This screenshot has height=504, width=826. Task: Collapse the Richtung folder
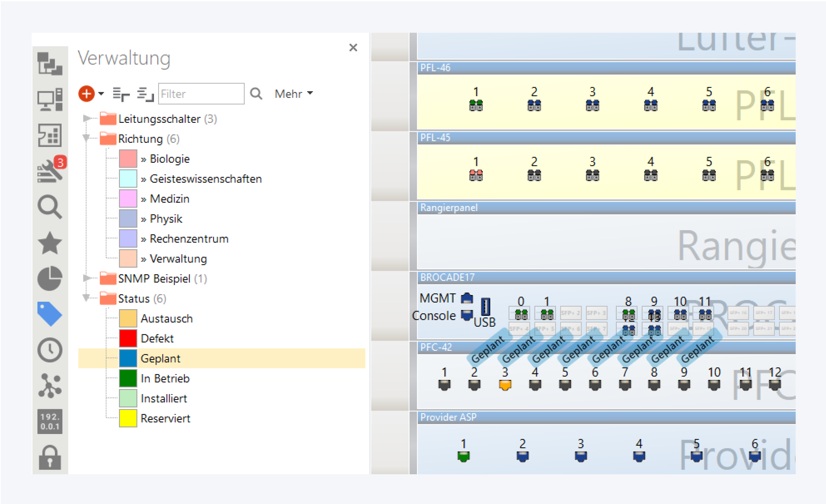(86, 139)
